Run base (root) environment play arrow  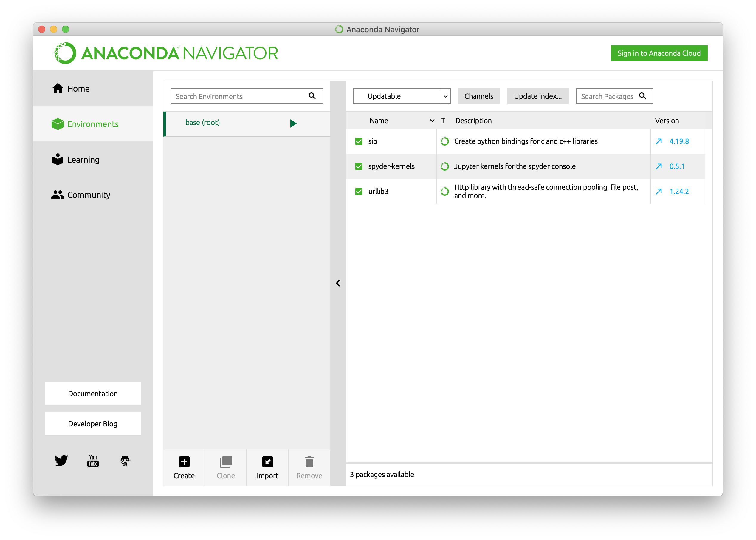[293, 123]
